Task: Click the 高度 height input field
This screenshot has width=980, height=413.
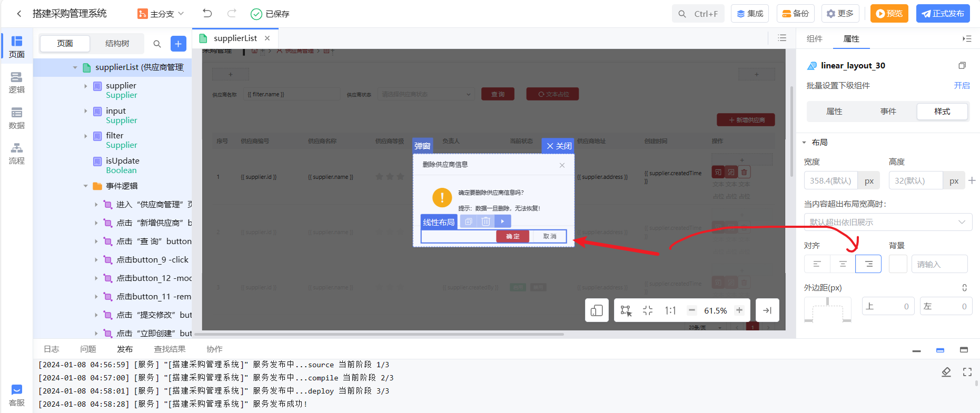Action: click(x=916, y=180)
